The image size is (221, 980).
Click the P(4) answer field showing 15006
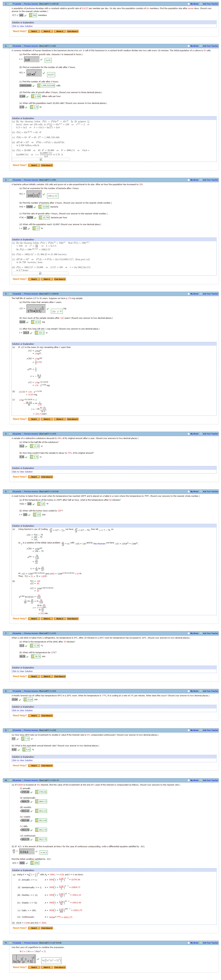pos(29,207)
